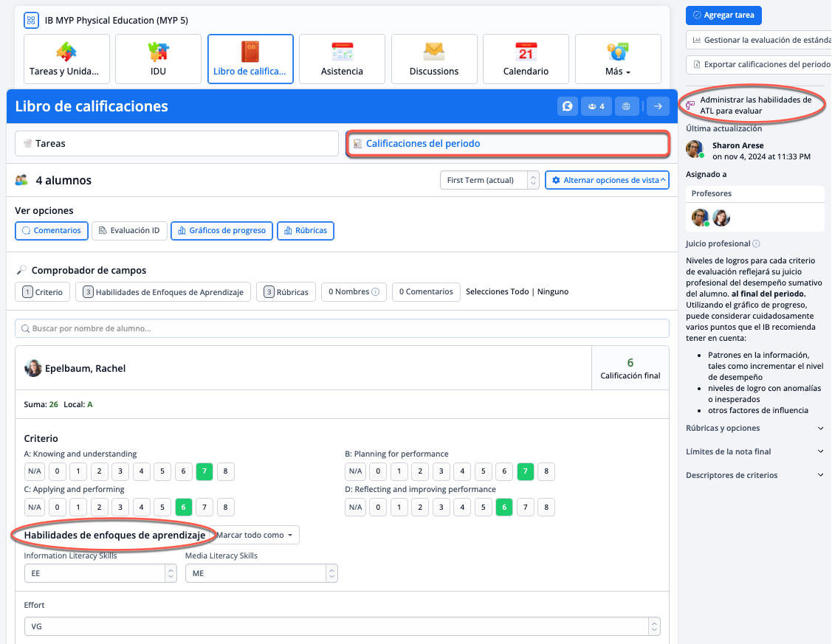Click the Calendario icon showing 21

click(x=526, y=52)
